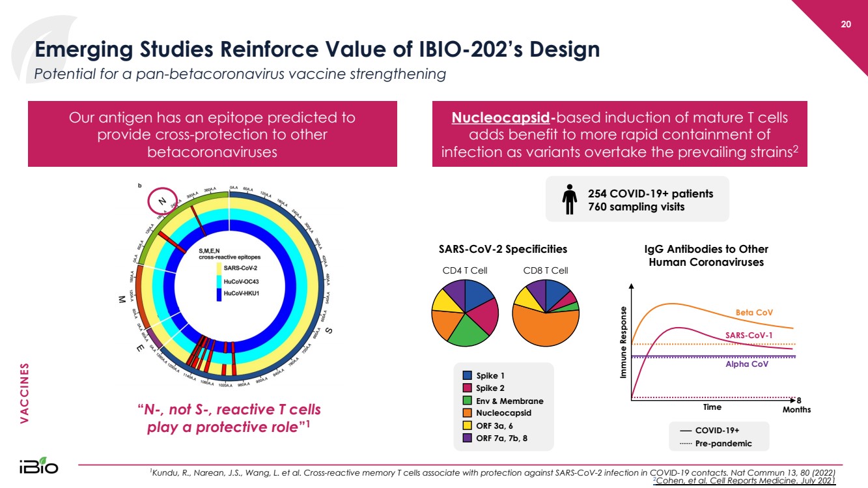
Task: Click the CD8 T Cell pie chart
Action: [546, 313]
